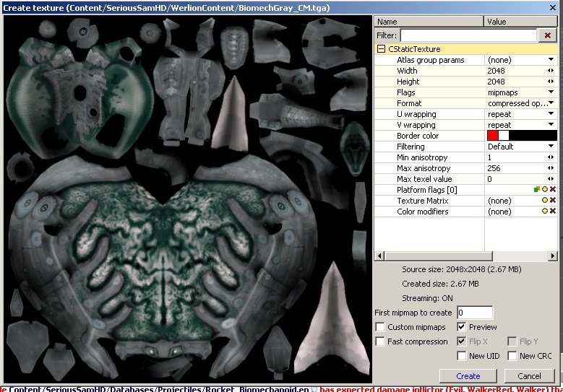Image resolution: width=563 pixels, height=392 pixels.
Task: Select the Color modifiers property row label
Action: (423, 212)
